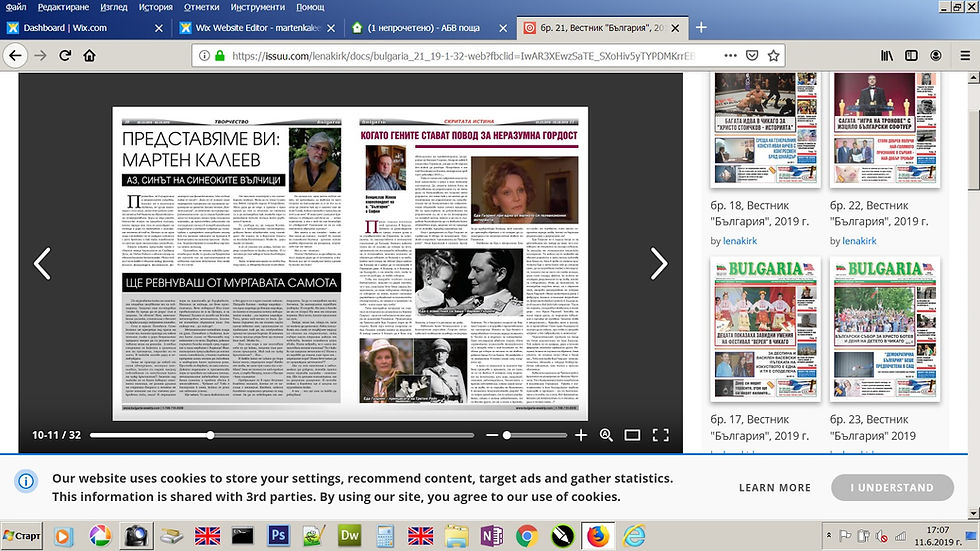Switch to the Wix Website Editor tab
The height and width of the screenshot is (551, 980).
click(x=258, y=27)
